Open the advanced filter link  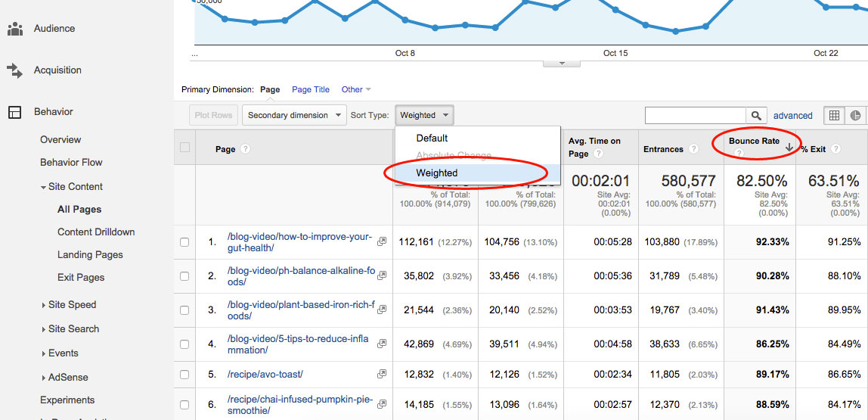pyautogui.click(x=792, y=116)
